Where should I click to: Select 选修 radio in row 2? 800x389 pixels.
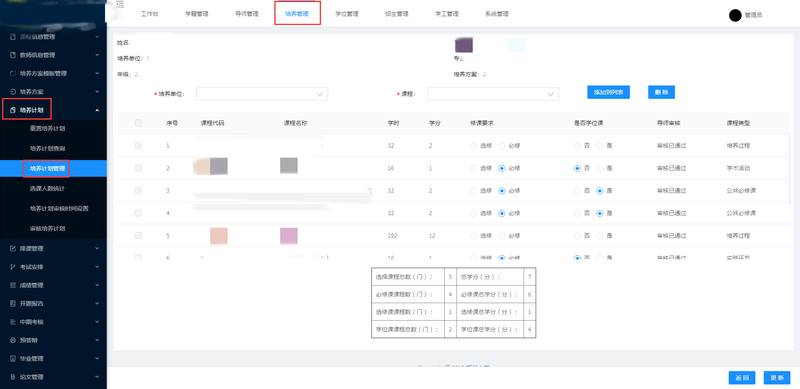pos(473,168)
